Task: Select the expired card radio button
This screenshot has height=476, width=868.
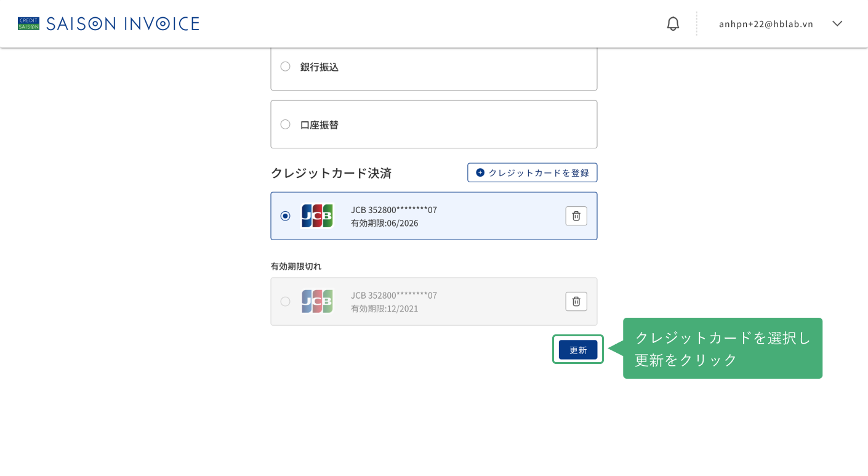Action: 285,302
